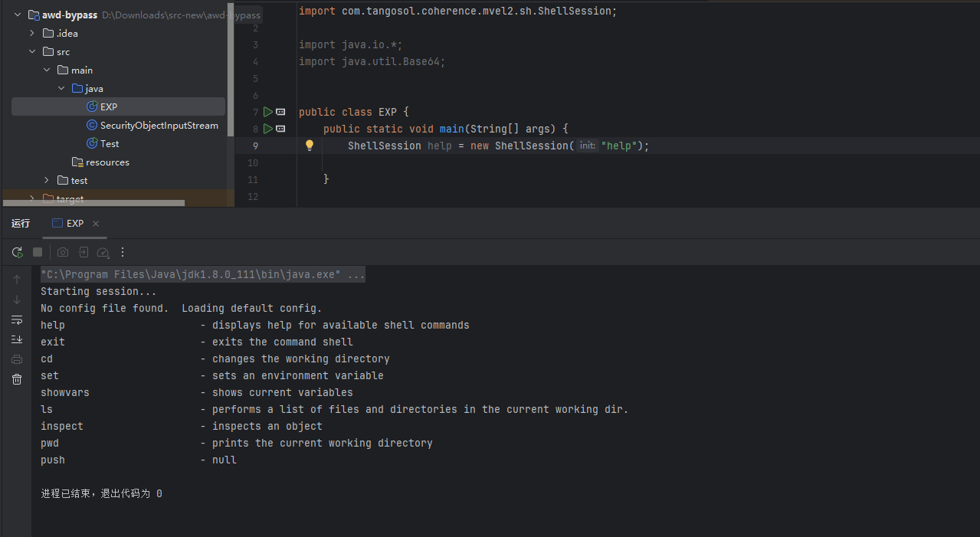980x537 pixels.
Task: Toggle soft-wrap in the console
Action: (17, 319)
